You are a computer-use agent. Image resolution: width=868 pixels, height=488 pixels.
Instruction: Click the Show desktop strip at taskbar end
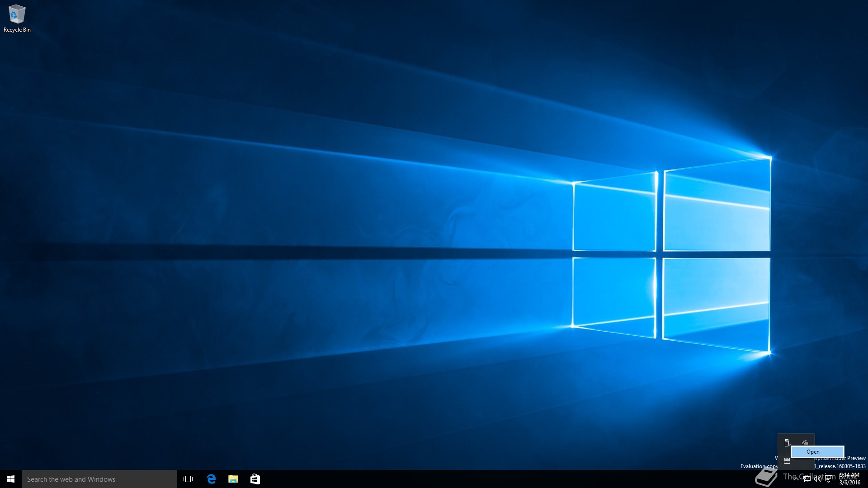866,479
